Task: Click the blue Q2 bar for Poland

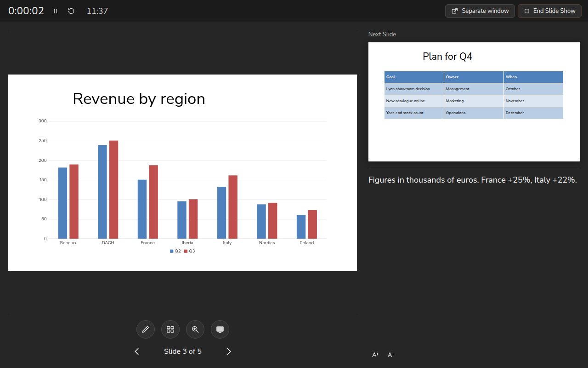Action: 301,227
